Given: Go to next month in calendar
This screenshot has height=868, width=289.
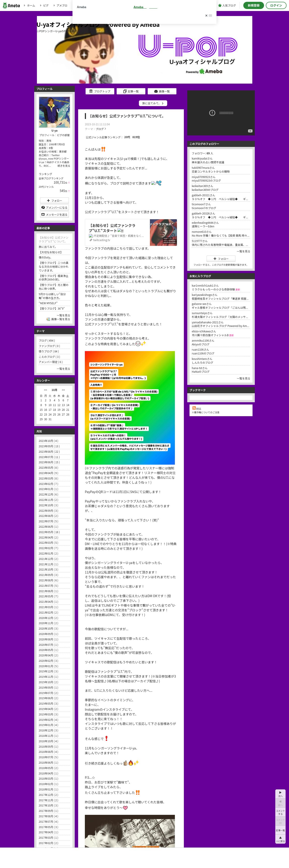Looking at the screenshot, I should coord(63,390).
